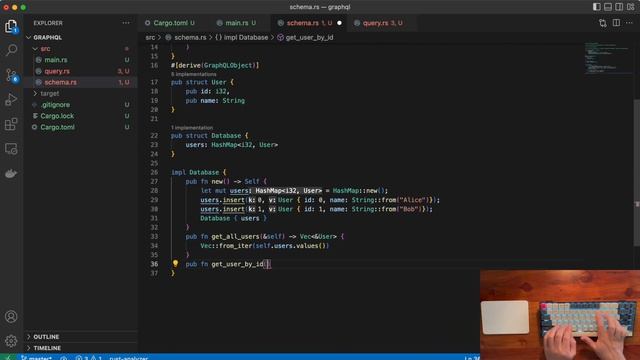Open editor more actions ellipsis
Viewport: 640px width, 360px height.
coord(629,23)
